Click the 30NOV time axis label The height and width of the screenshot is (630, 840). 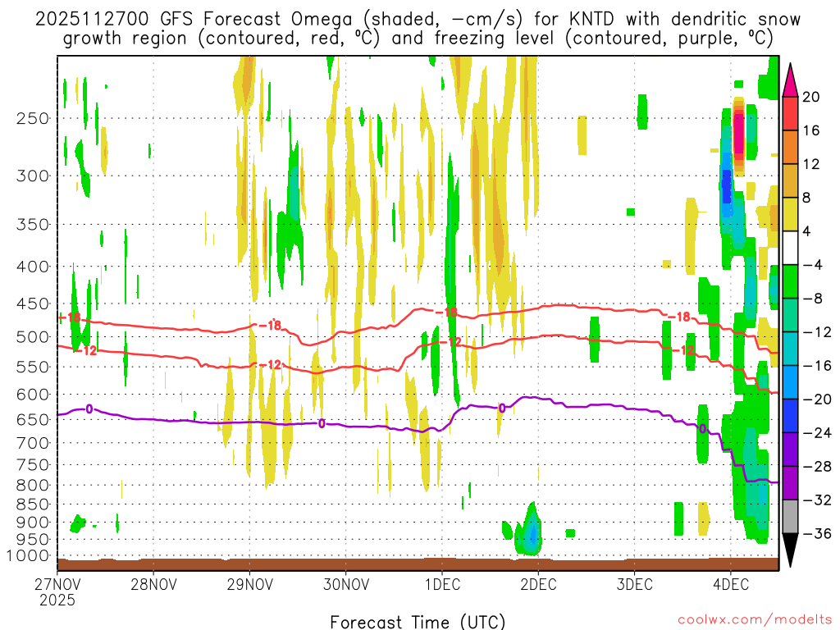tap(346, 584)
